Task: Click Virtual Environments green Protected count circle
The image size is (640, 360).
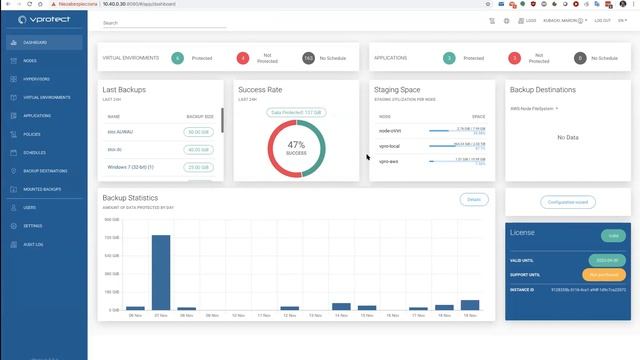Action: pyautogui.click(x=178, y=58)
